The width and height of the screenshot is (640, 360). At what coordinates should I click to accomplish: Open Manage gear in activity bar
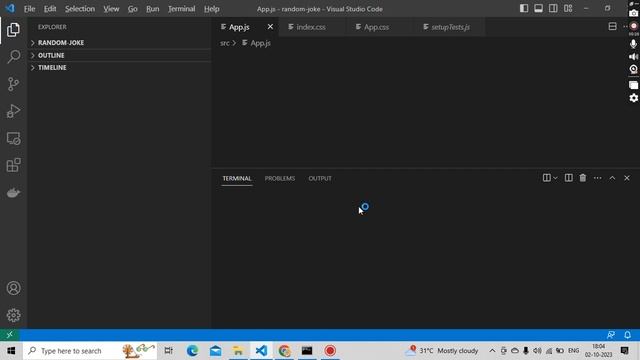[13, 315]
